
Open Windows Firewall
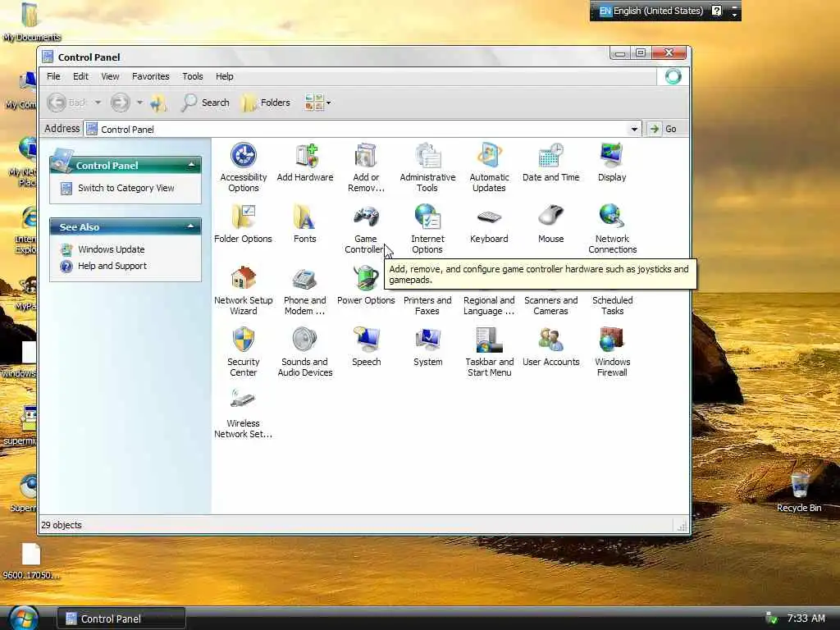point(612,352)
